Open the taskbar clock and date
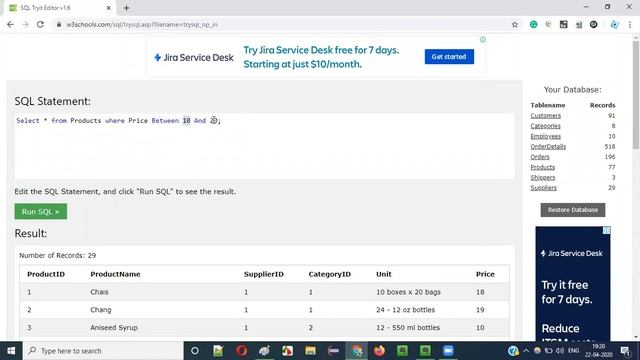Screen dimensions: 640x360 pos(598,351)
